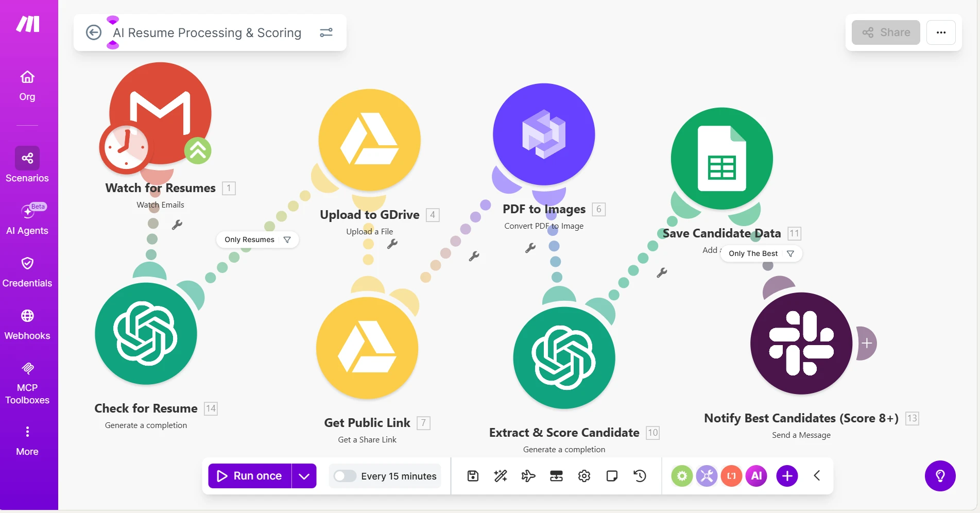Go to Org in the sidebar
This screenshot has width=980, height=513.
pos(27,86)
